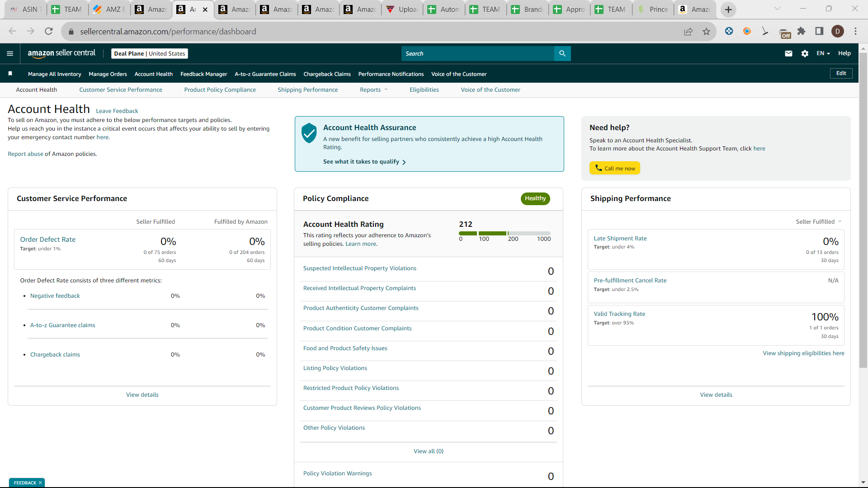
Task: Open the tab search chevron in title bar
Action: point(777,9)
